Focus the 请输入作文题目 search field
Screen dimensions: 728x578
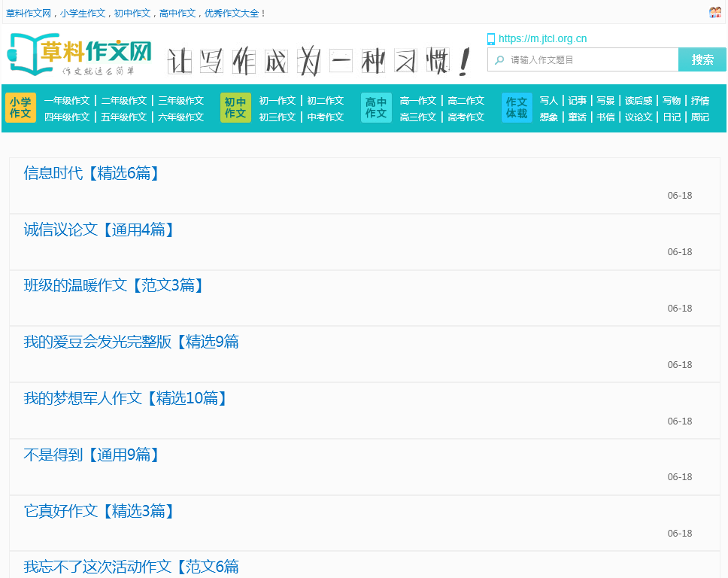click(583, 60)
